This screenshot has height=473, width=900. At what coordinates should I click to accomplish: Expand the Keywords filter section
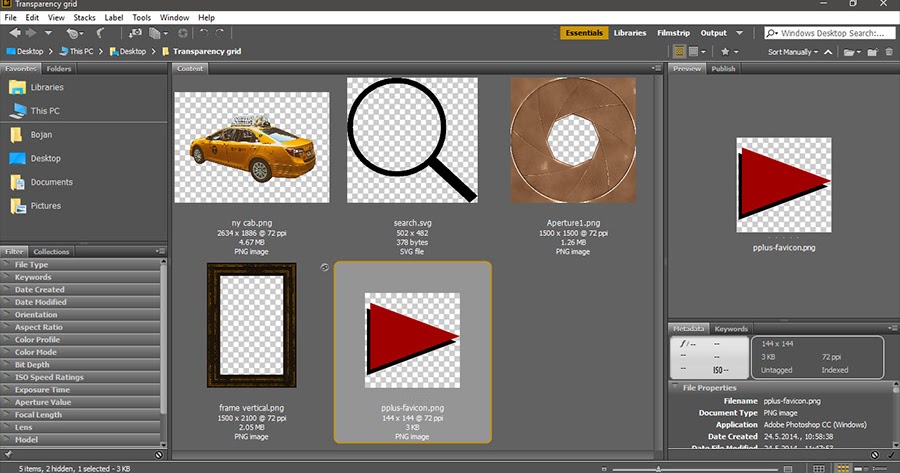[33, 277]
